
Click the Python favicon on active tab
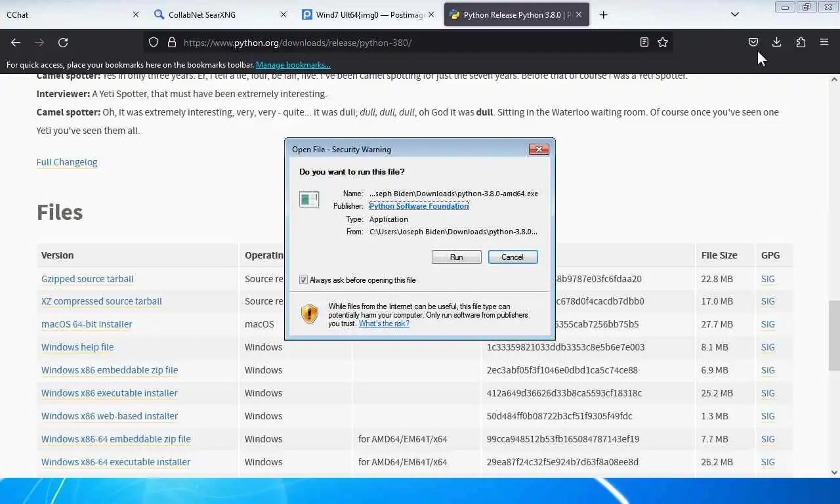click(x=453, y=14)
